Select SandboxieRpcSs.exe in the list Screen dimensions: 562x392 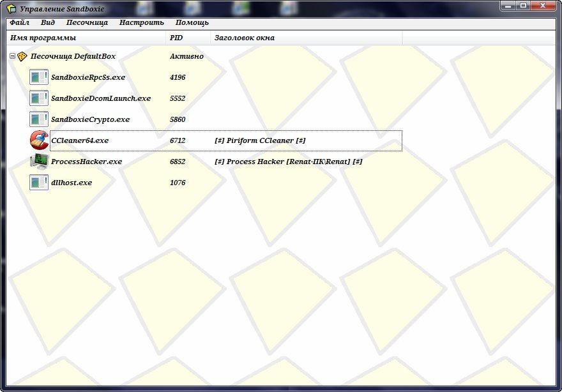pos(88,77)
